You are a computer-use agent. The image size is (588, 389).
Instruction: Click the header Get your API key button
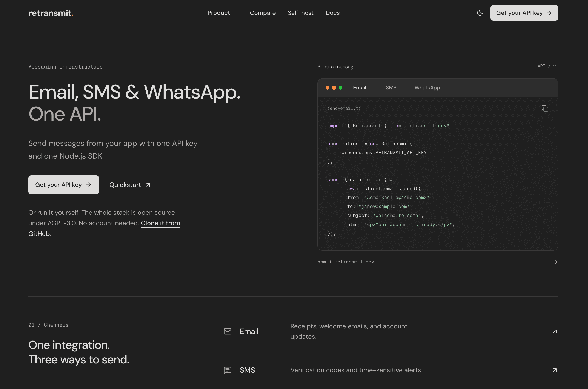point(524,13)
